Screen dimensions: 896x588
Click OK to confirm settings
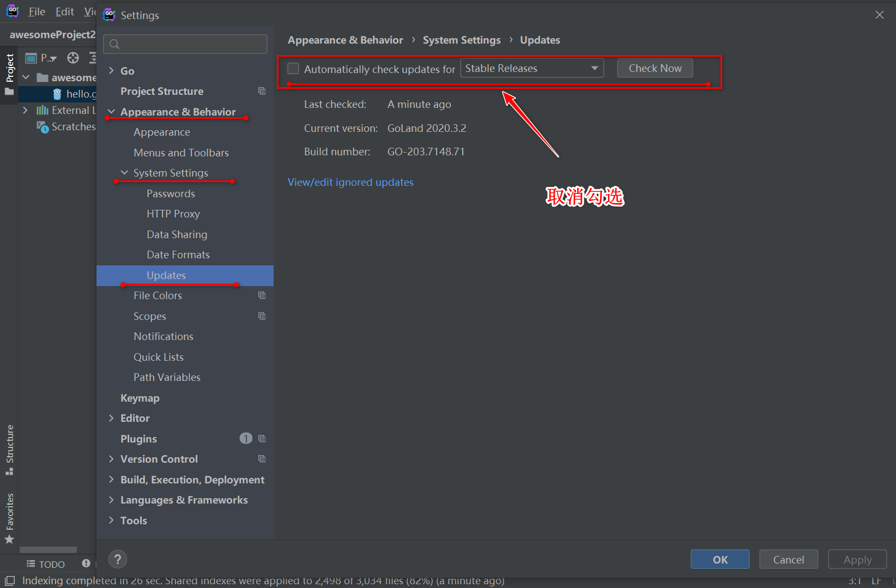pos(720,560)
